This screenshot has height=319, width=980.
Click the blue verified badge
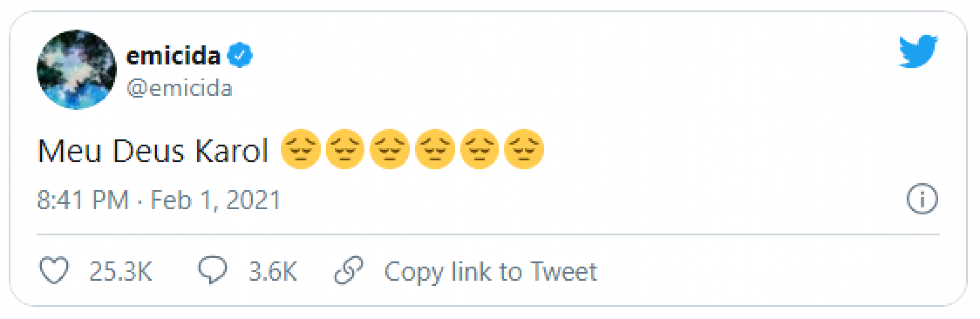239,55
